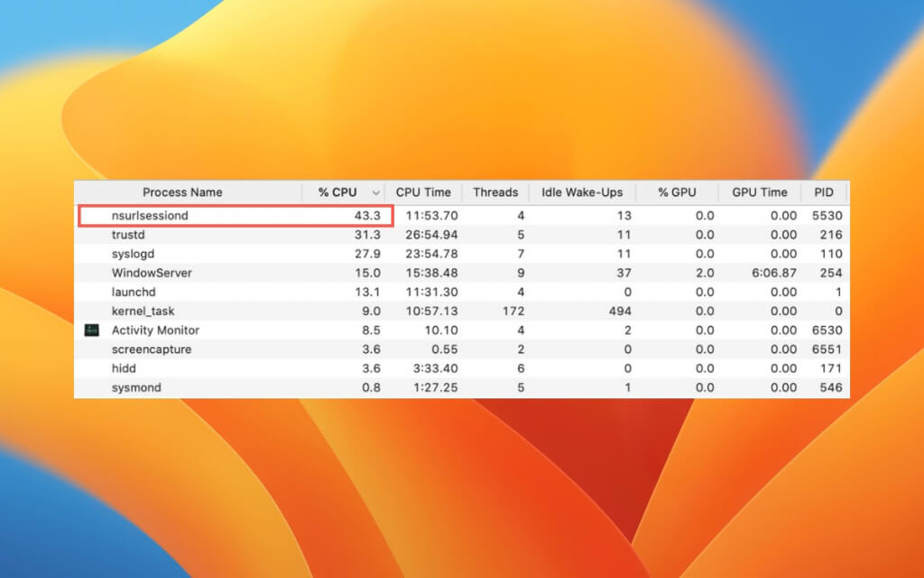Select the Activity Monitor process name
The width and height of the screenshot is (924, 578).
click(155, 331)
